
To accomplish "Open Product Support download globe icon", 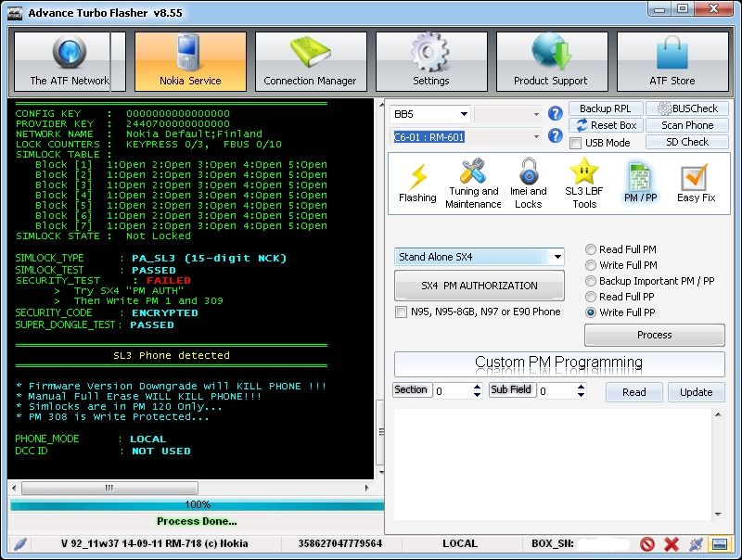I will (551, 52).
